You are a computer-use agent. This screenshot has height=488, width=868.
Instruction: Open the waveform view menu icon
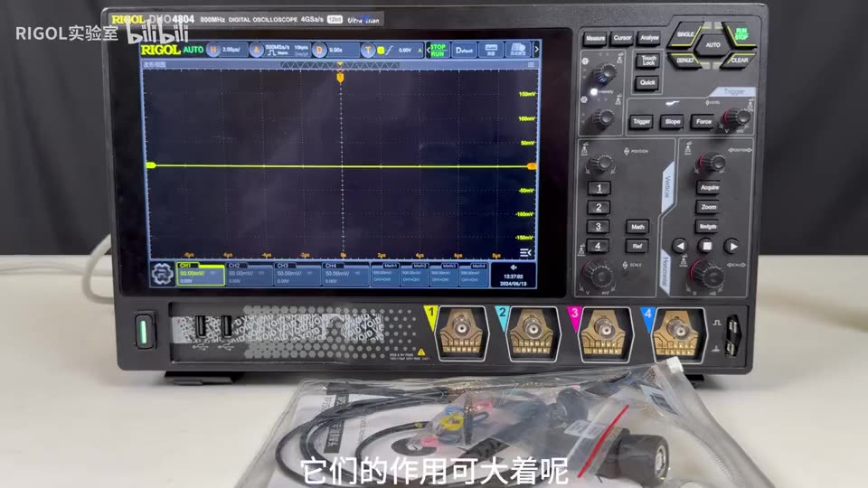(532, 65)
